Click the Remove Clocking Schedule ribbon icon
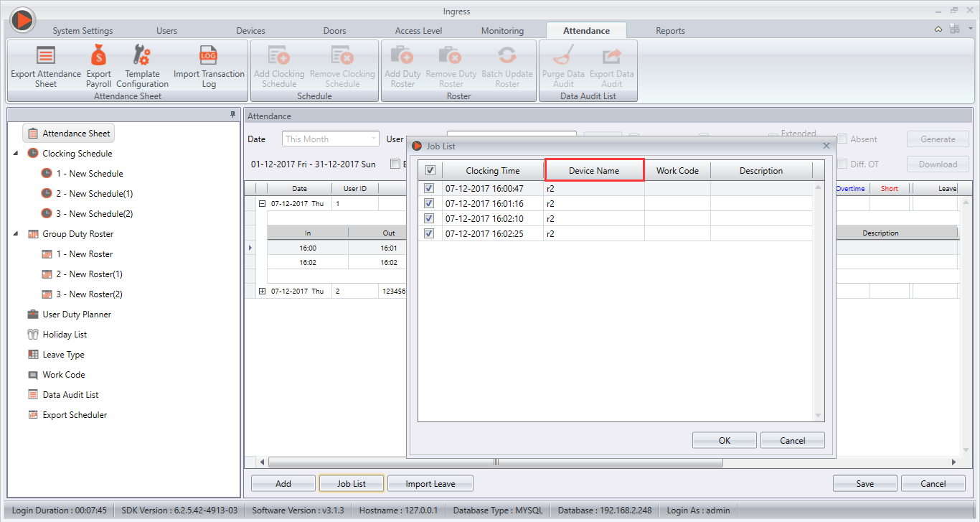The image size is (980, 522). tap(342, 55)
